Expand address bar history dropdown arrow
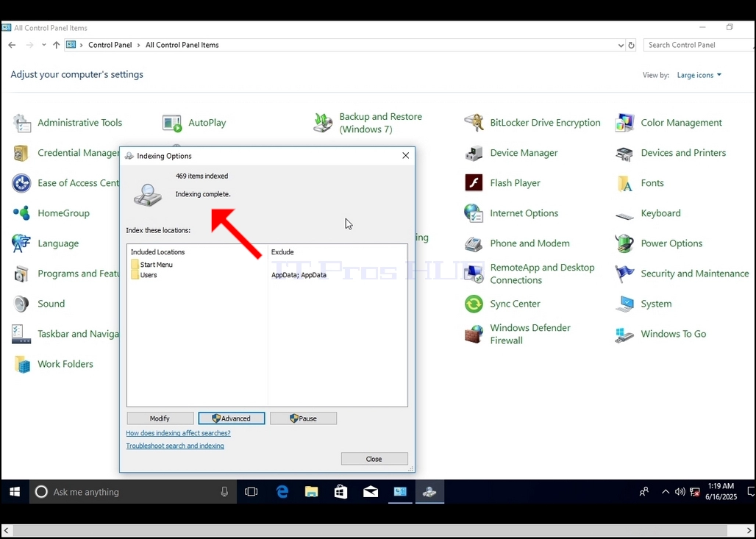This screenshot has height=539, width=756. (x=621, y=46)
